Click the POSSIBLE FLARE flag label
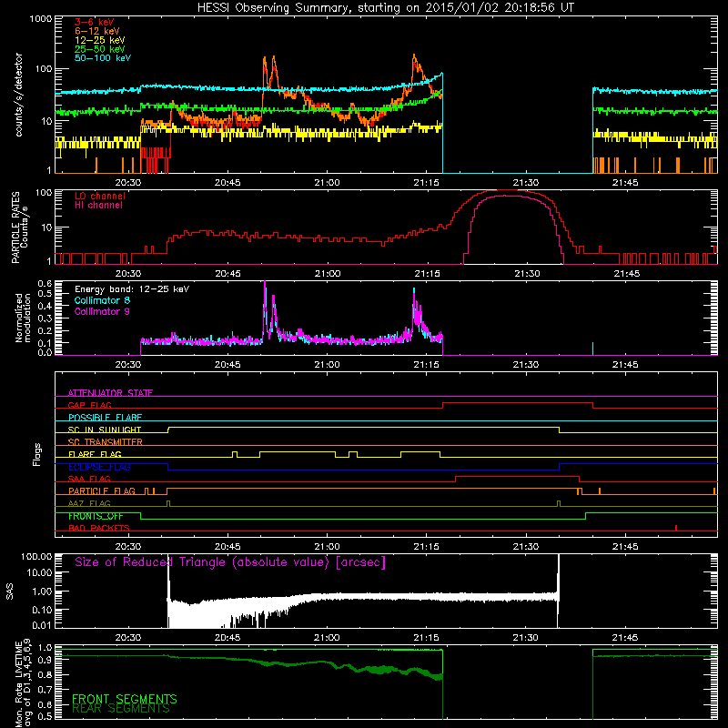This screenshot has height=728, width=728. pyautogui.click(x=105, y=418)
